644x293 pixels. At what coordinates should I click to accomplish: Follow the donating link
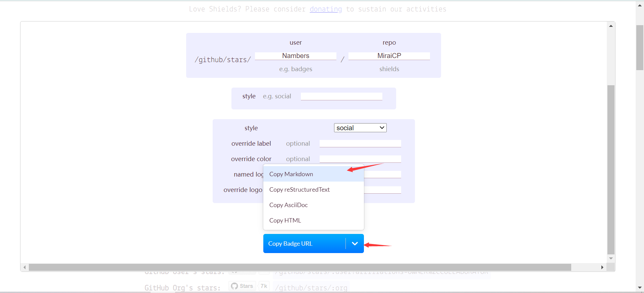[x=326, y=9]
